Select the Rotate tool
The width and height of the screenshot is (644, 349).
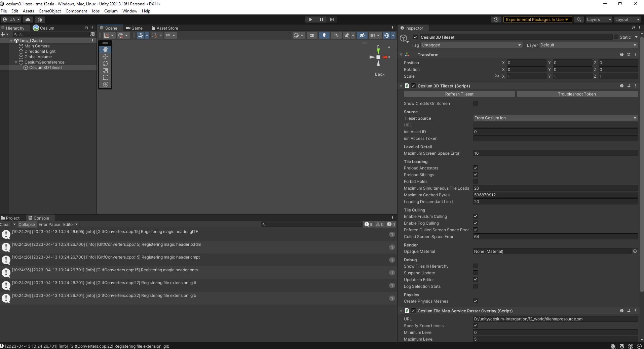(105, 64)
